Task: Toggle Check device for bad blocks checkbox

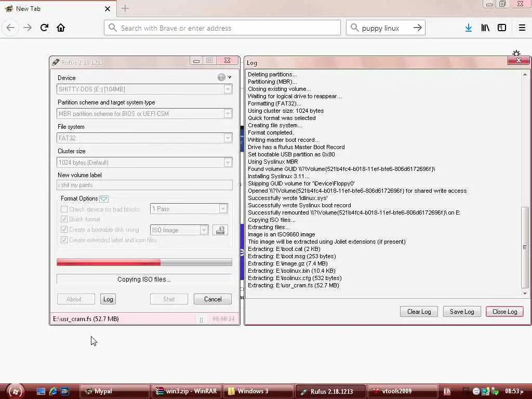Action: [64, 209]
